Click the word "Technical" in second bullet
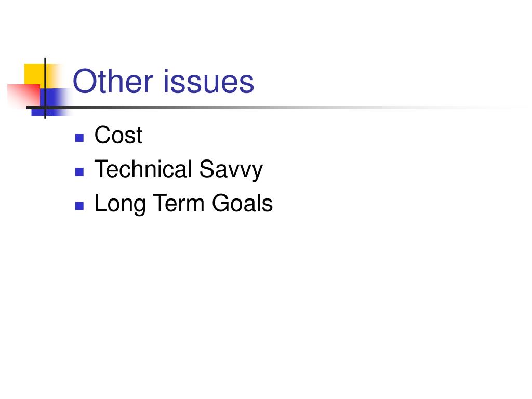Viewport: 532px width, 399px height. point(143,169)
